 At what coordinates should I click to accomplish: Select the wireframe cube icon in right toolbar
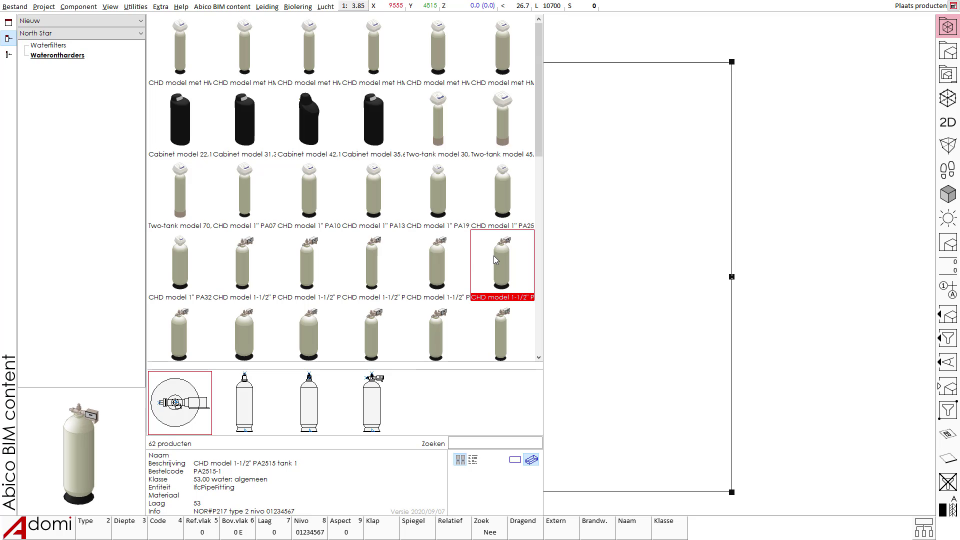[x=947, y=98]
